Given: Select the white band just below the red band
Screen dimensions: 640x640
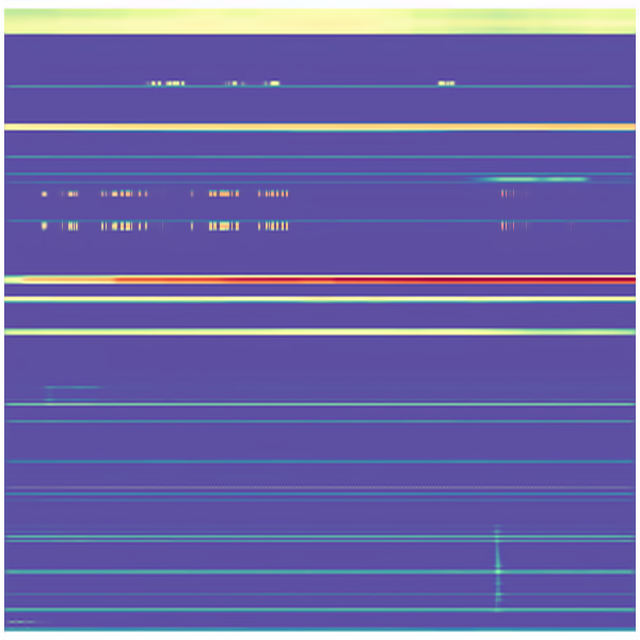Looking at the screenshot, I should click(x=320, y=298).
